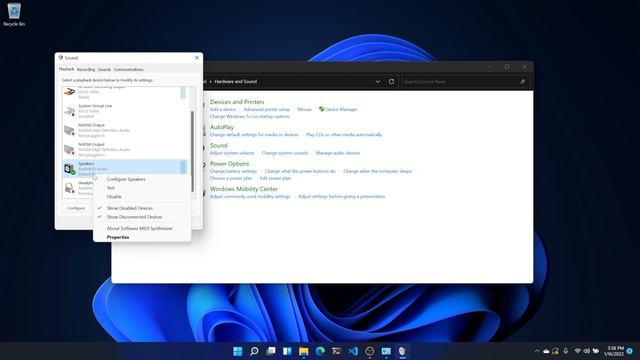Click Adjust system volume link
The height and width of the screenshot is (360, 640).
(232, 153)
